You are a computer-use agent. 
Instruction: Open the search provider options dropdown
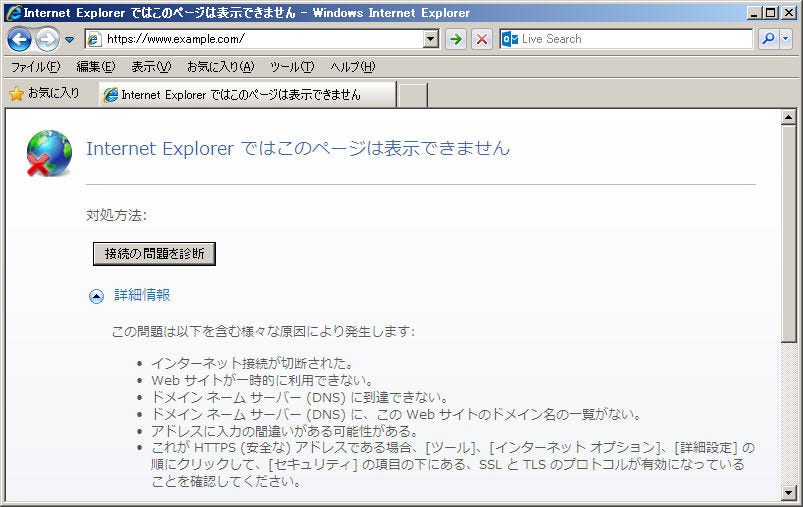tap(786, 39)
